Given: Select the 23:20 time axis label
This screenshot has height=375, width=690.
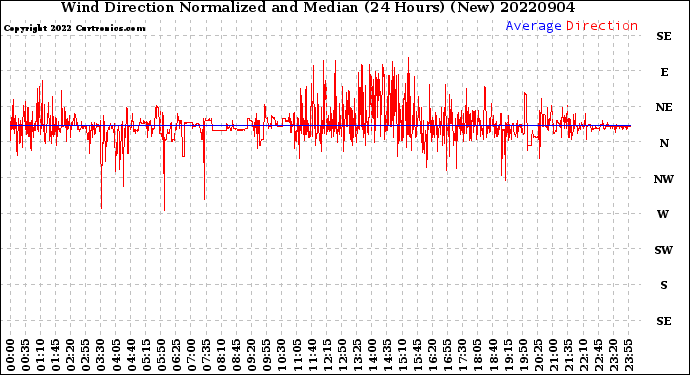Looking at the screenshot, I should (614, 355).
